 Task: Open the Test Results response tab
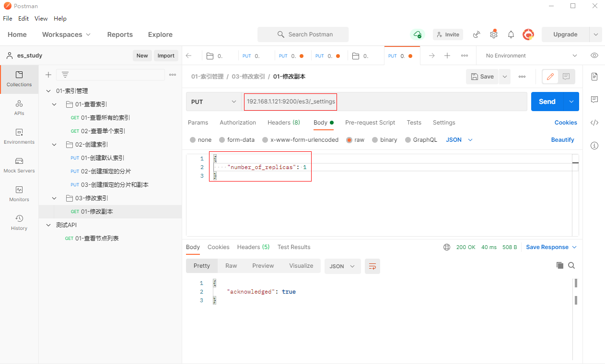tap(294, 247)
